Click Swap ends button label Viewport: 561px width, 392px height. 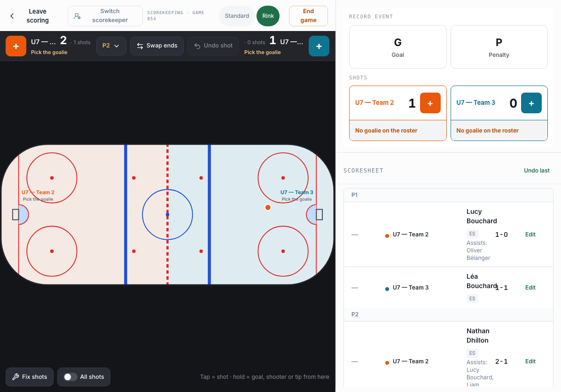click(162, 46)
